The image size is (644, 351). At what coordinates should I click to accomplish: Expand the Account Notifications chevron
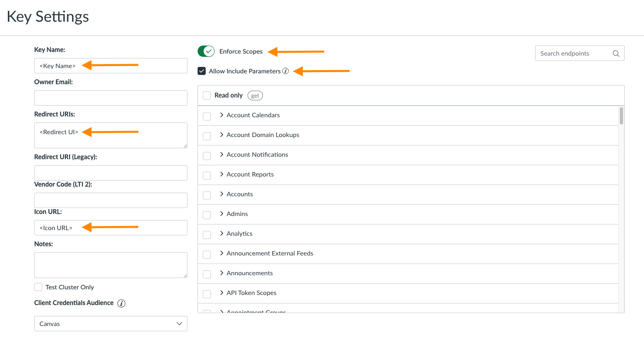[x=222, y=154]
